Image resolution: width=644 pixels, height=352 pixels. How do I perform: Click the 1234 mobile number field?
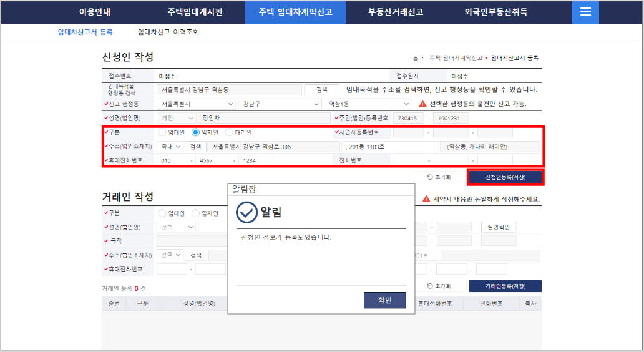(x=255, y=160)
